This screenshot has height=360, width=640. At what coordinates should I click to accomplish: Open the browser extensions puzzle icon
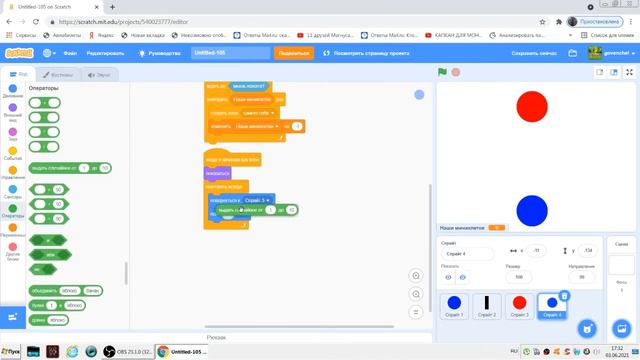click(558, 22)
